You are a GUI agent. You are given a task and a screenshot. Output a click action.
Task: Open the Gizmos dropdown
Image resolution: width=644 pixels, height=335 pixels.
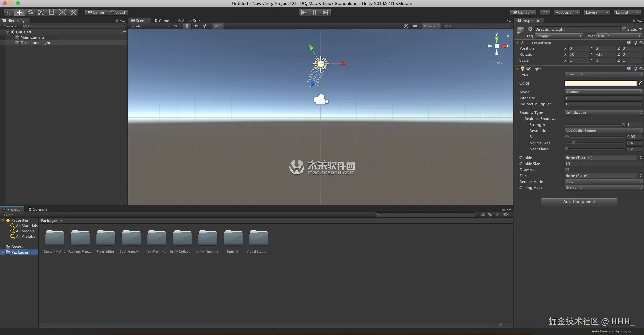point(431,26)
